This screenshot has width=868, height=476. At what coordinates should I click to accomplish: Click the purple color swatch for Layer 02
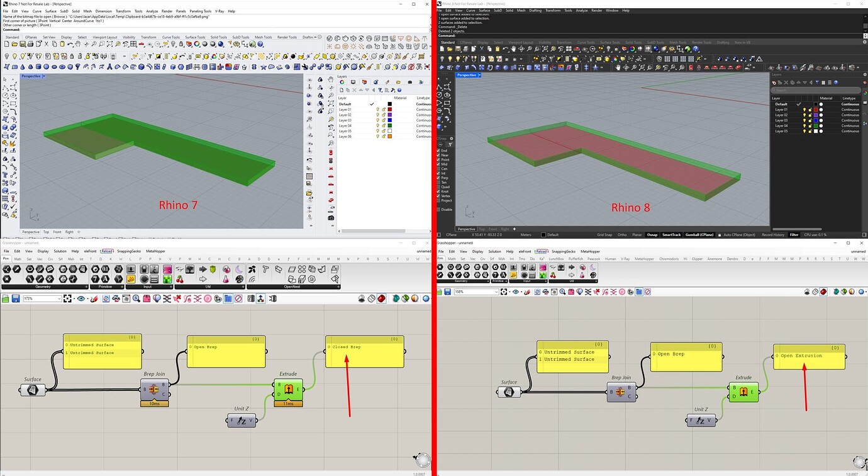390,115
